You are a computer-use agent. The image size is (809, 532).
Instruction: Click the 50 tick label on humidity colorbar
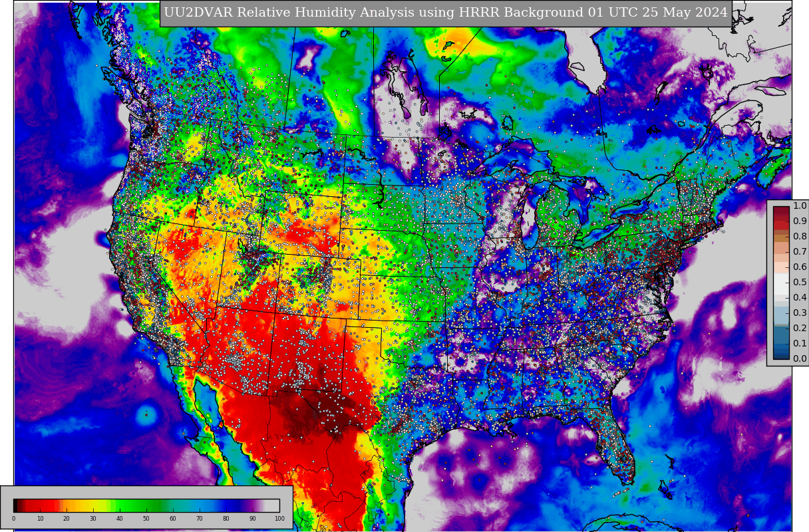(x=146, y=519)
